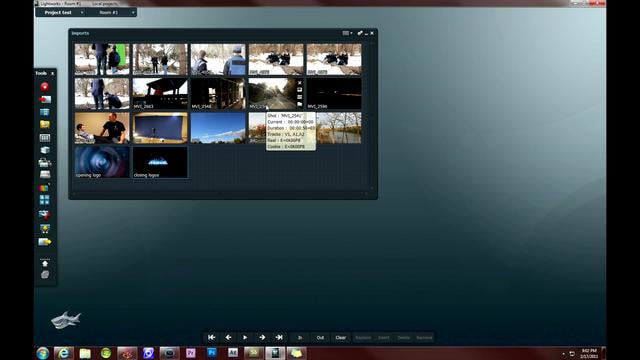
Task: Click the yellow folder icon in Tools
Action: 44,124
